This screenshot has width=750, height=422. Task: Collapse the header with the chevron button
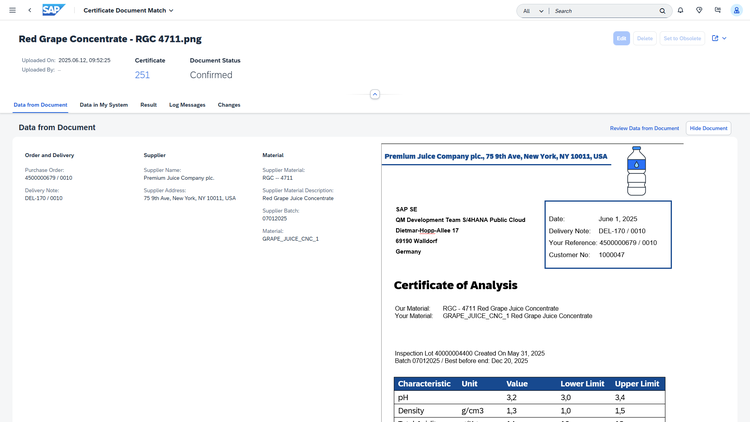(375, 94)
